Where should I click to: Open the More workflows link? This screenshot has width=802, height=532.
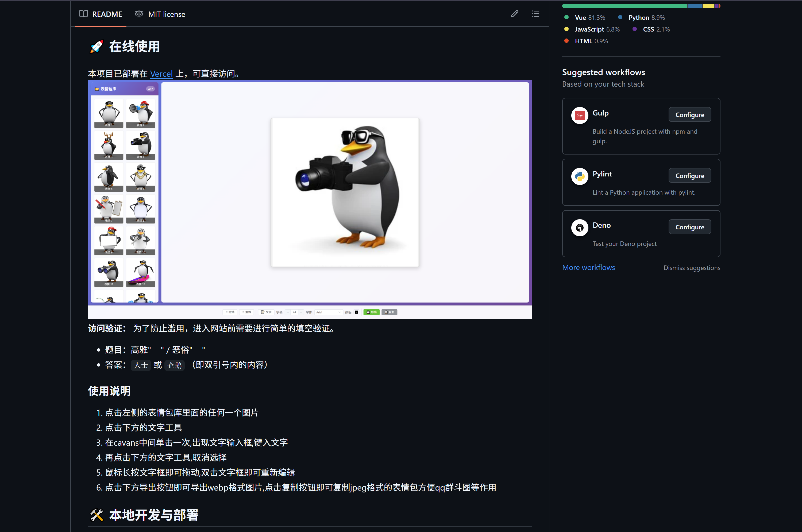(588, 267)
